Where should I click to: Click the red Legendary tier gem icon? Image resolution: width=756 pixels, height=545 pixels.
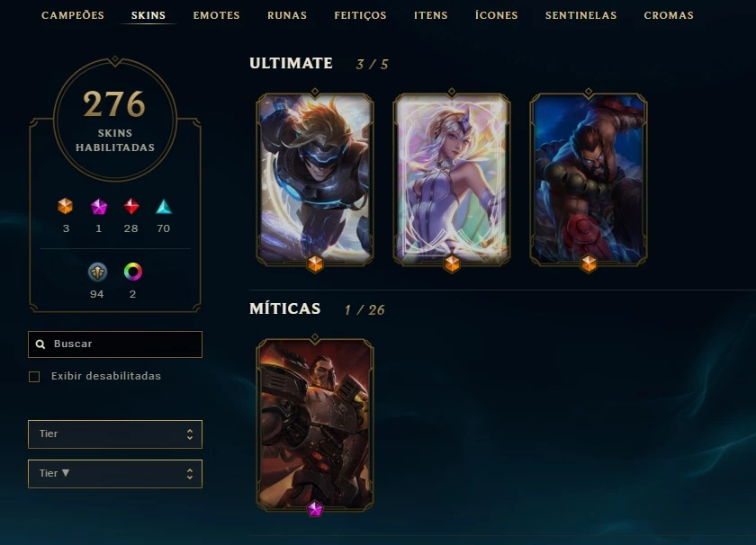(131, 206)
